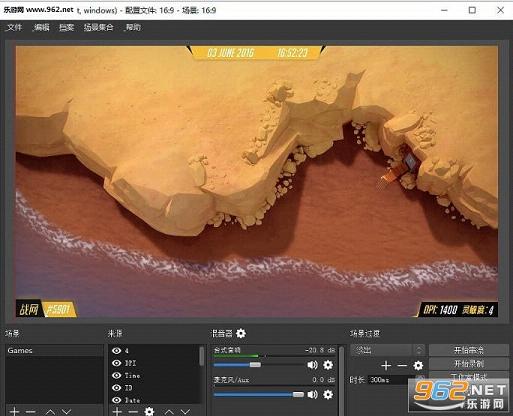
Task: Select the 'DPI' source row text
Action: point(130,363)
